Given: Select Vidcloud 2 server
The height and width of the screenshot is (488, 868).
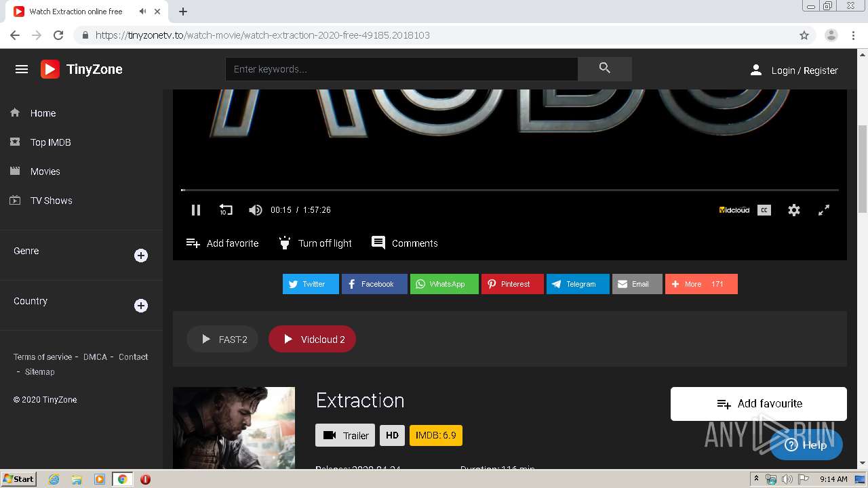Looking at the screenshot, I should [312, 339].
